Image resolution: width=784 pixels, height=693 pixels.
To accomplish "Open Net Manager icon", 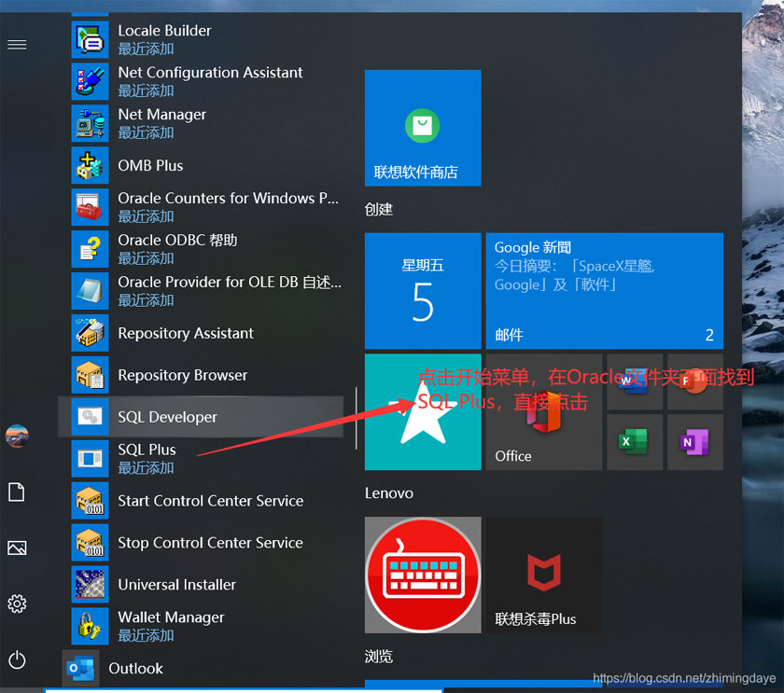I will pyautogui.click(x=91, y=123).
